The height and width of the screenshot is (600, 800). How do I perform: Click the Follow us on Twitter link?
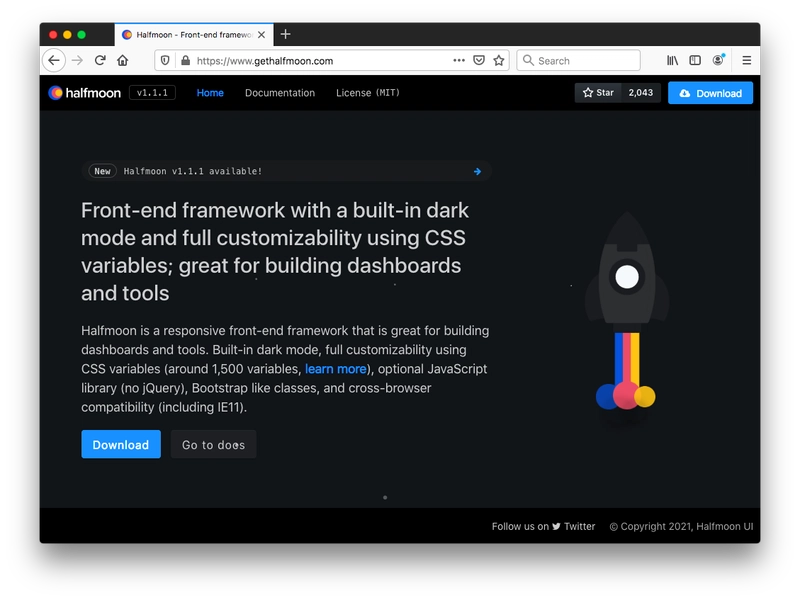543,527
